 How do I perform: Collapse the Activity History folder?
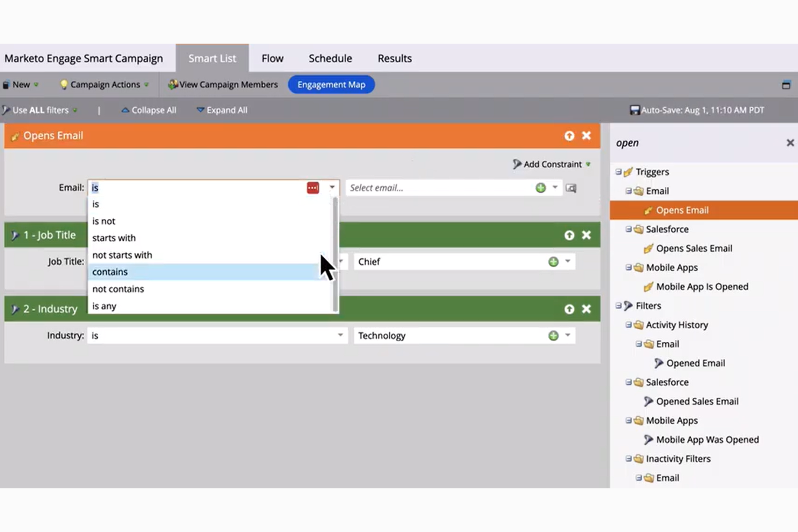click(628, 325)
